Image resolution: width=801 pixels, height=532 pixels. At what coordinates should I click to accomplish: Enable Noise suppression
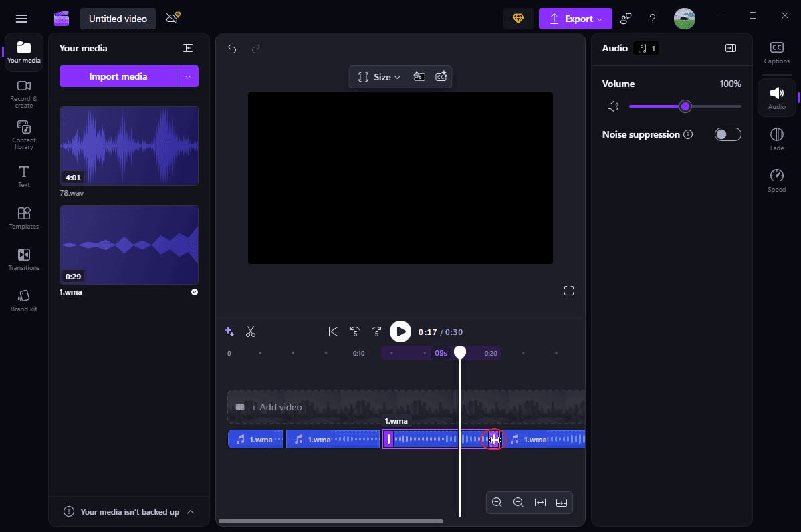coord(727,134)
